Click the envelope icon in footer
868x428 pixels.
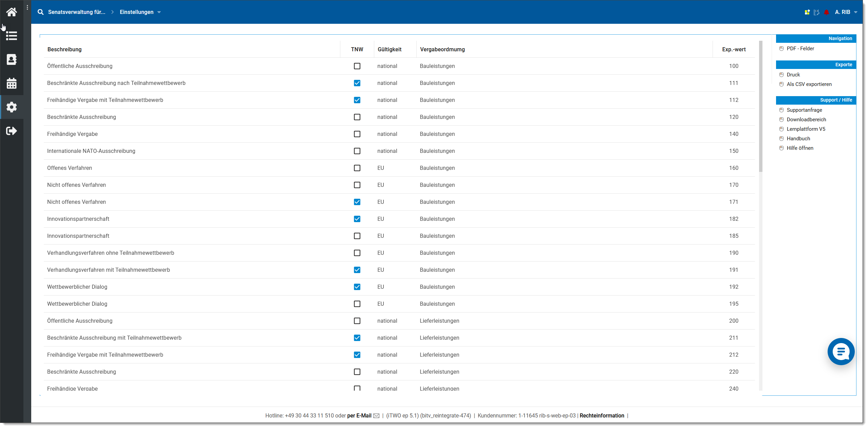[376, 416]
